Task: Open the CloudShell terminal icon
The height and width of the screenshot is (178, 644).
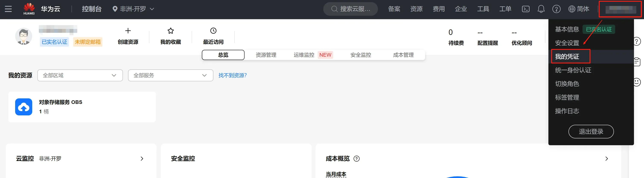Action: [526, 9]
